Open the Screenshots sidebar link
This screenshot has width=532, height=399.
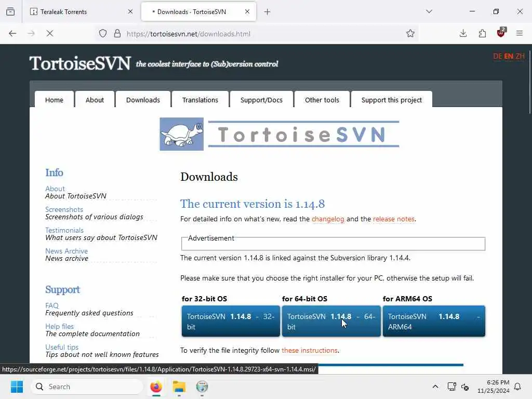(x=64, y=209)
